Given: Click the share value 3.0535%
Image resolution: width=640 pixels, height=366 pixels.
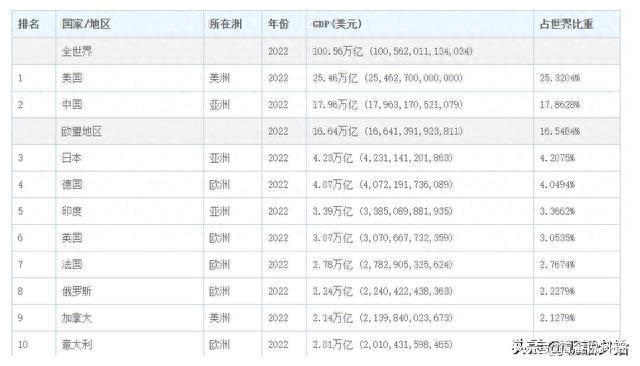Looking at the screenshot, I should (557, 238).
